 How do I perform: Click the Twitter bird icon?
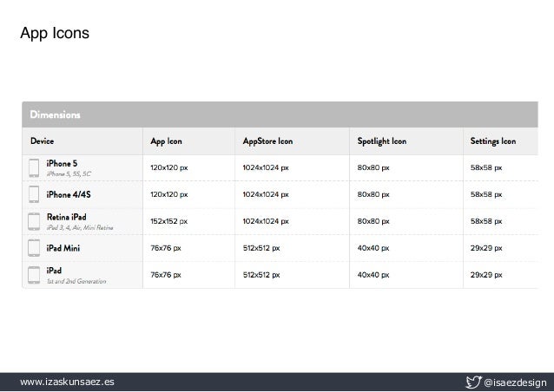pos(473,382)
